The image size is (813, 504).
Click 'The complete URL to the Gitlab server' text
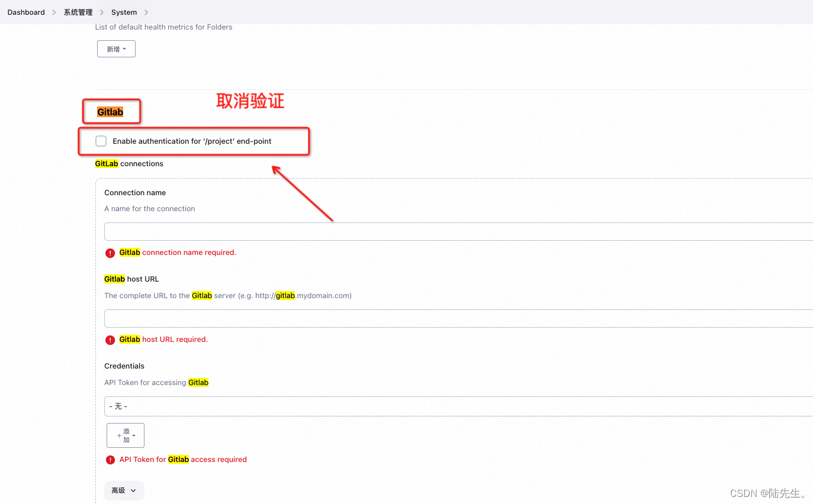(228, 296)
